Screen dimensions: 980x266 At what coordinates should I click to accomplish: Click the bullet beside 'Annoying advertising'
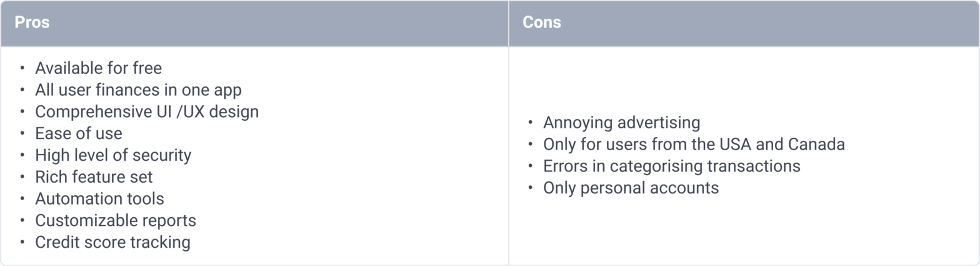(531, 123)
